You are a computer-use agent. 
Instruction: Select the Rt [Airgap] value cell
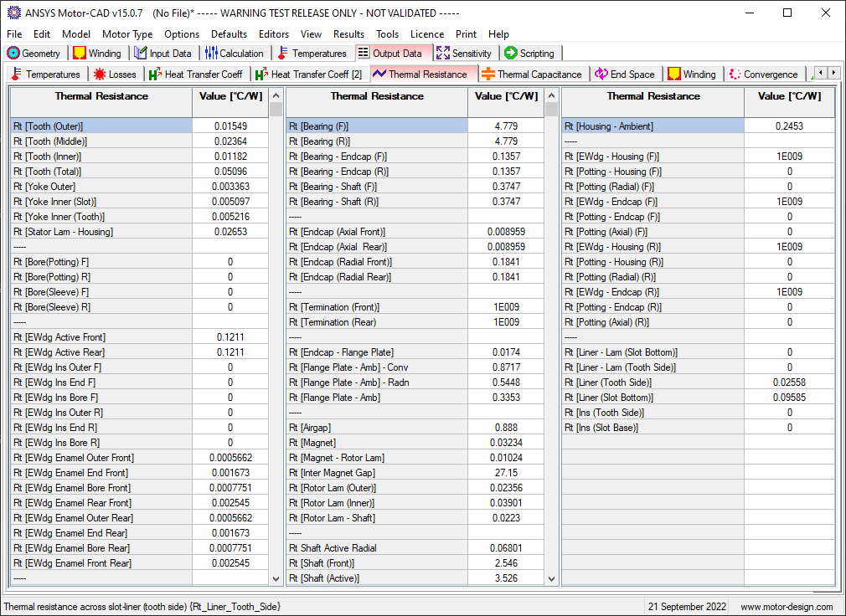[x=506, y=428]
